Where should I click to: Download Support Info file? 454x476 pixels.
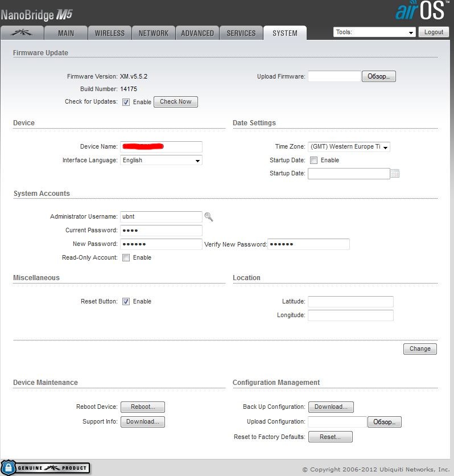(x=143, y=422)
